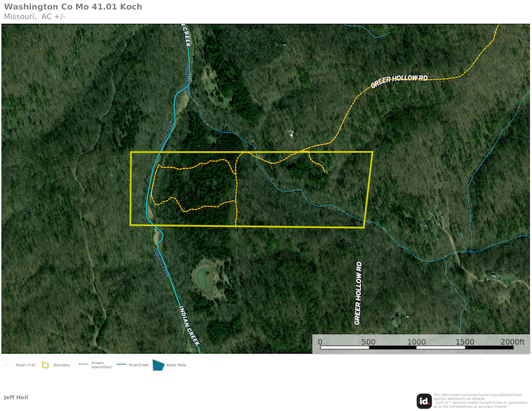
Task: Click the Road / Trail legend label
Action: pos(27,365)
